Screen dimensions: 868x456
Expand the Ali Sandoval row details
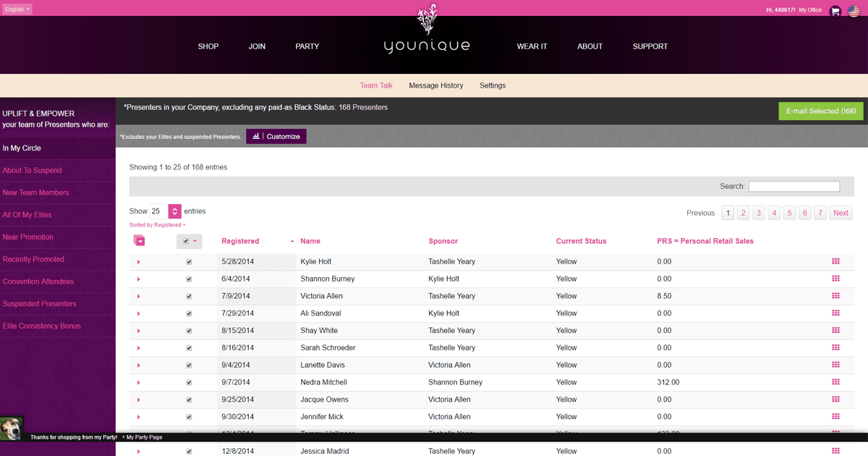click(x=138, y=314)
